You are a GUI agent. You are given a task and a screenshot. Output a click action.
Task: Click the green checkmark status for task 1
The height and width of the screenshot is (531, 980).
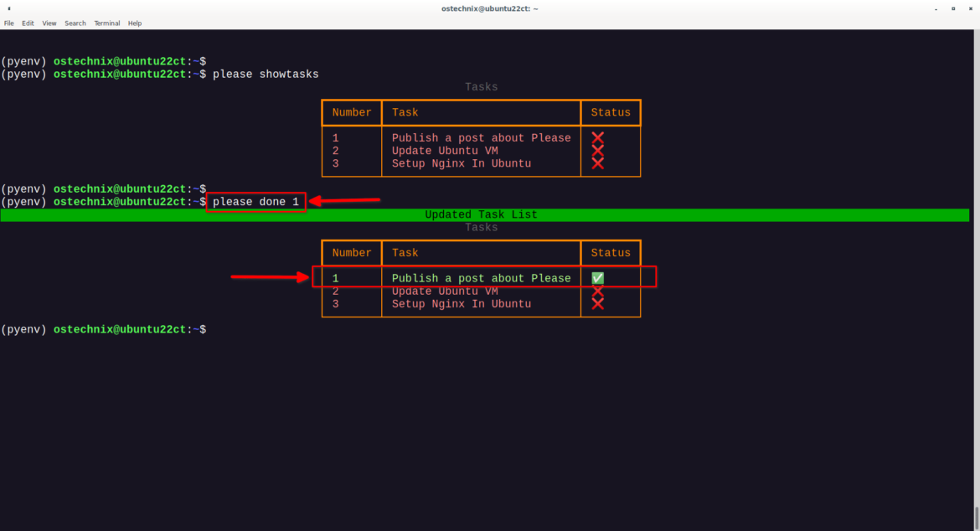pyautogui.click(x=597, y=279)
